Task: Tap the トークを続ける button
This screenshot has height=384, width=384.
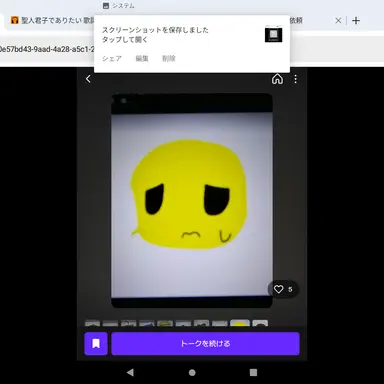Action: [x=205, y=343]
